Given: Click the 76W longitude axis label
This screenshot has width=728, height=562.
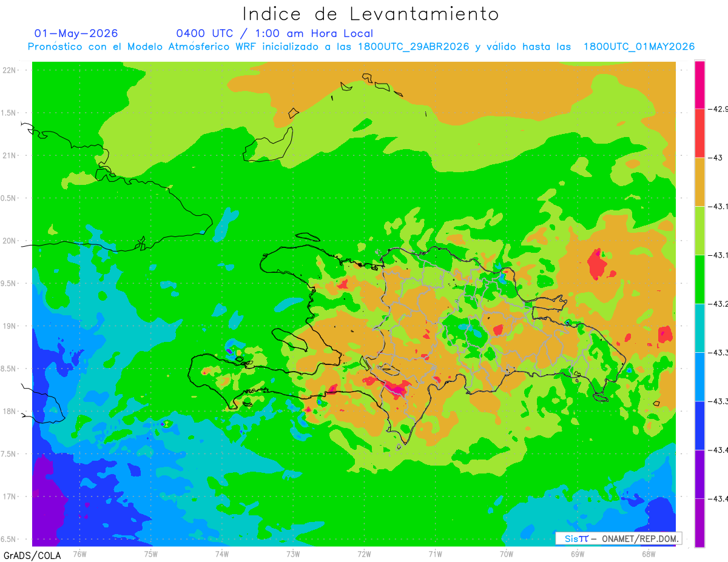Looking at the screenshot, I should 80,554.
